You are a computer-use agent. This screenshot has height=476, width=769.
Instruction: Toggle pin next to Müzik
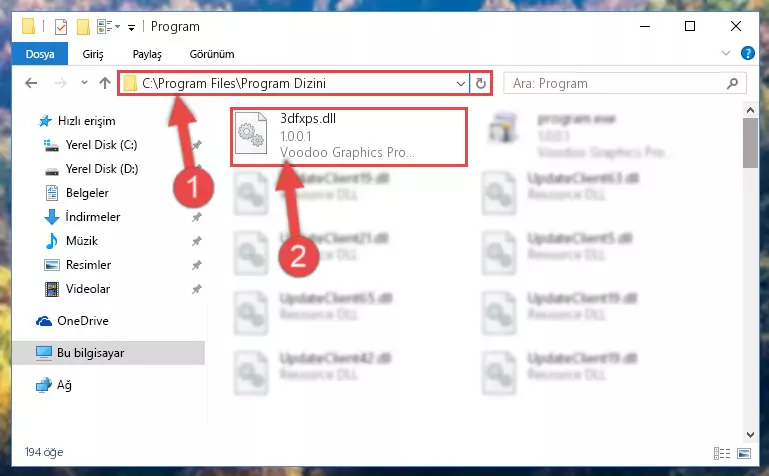click(x=197, y=241)
